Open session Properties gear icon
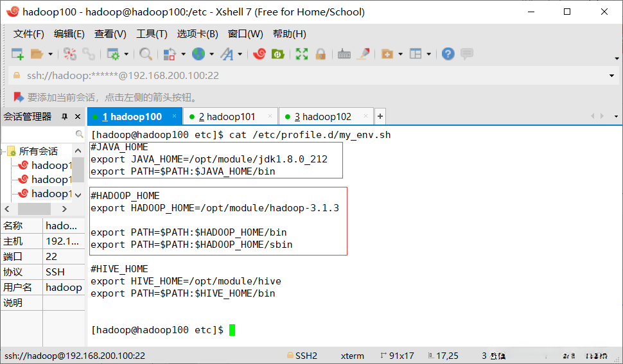 click(113, 54)
